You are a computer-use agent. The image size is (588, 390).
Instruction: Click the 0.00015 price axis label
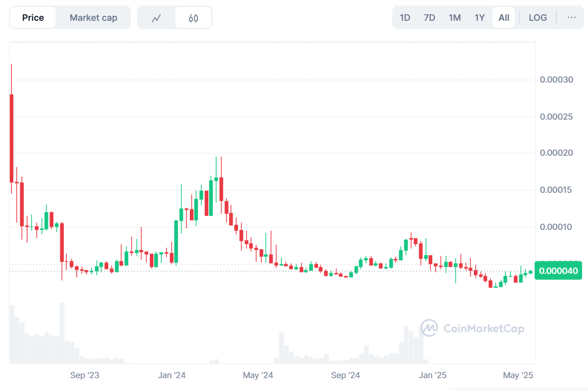[556, 190]
